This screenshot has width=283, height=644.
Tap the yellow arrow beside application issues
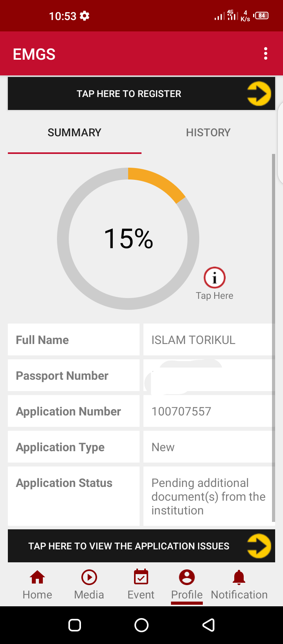pyautogui.click(x=259, y=546)
